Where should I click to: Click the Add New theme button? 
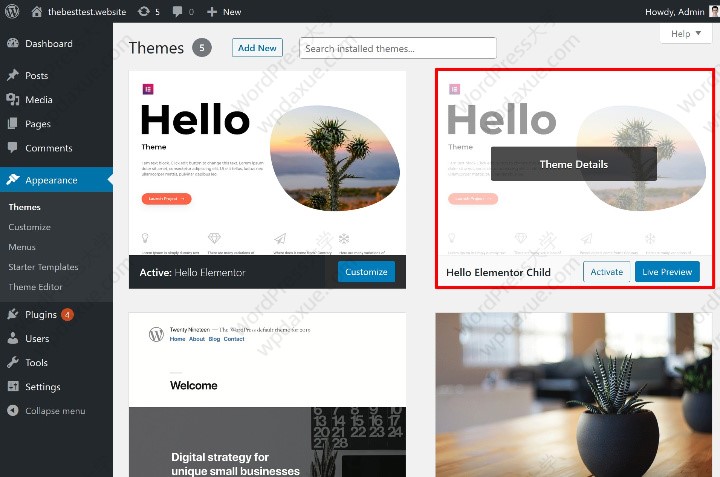pyautogui.click(x=257, y=48)
